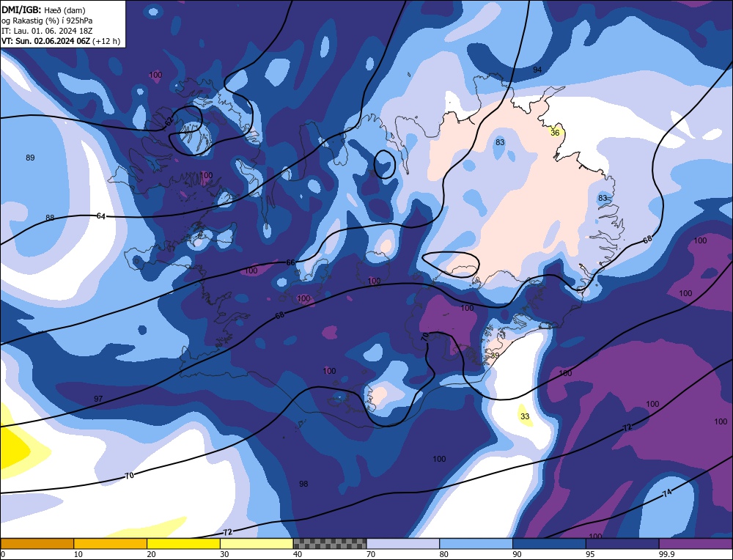Click the 'IT: Lau. 01. 06. 2024 18Z' line
733x560 pixels.
pos(47,31)
